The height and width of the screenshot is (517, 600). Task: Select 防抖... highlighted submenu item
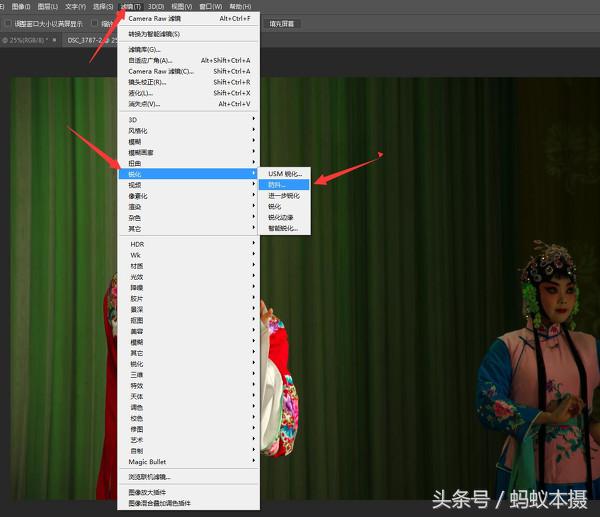[x=285, y=185]
